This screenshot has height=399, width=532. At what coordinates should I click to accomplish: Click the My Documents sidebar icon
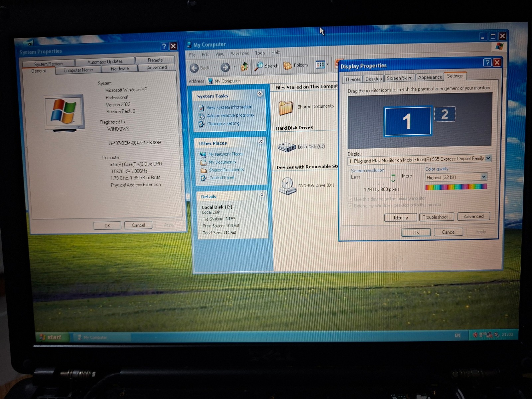203,163
